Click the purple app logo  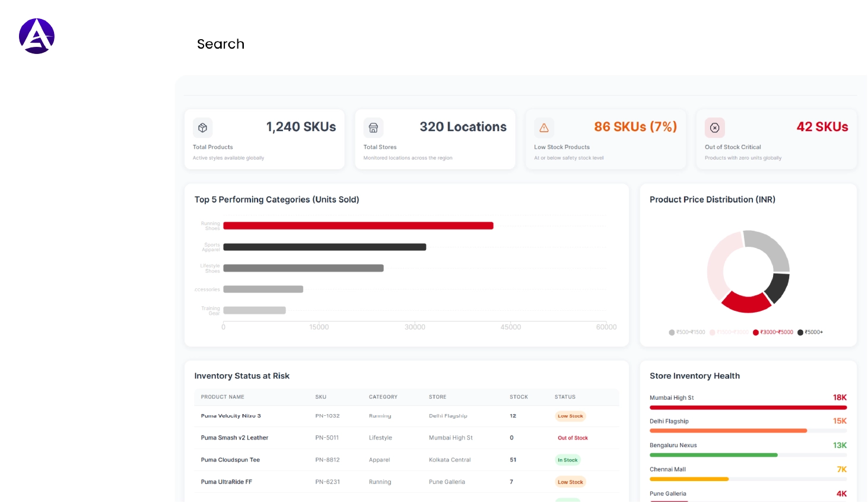pyautogui.click(x=37, y=36)
